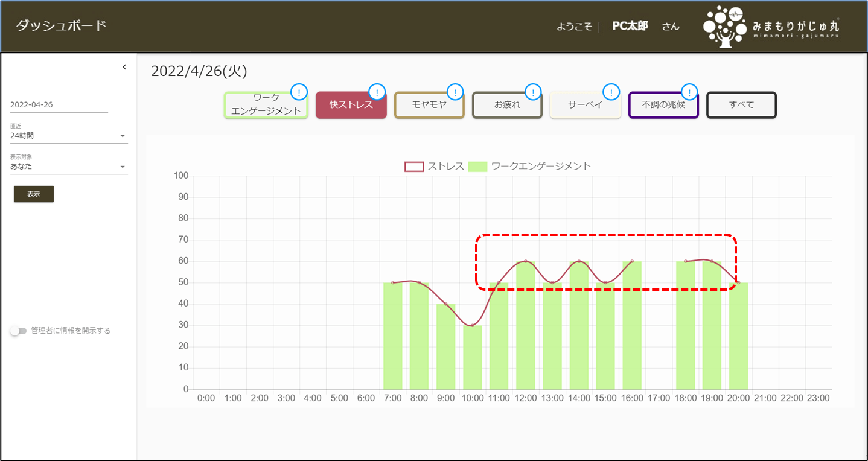Open the 直近 24時間 dropdown
This screenshot has width=868, height=461.
(x=68, y=136)
